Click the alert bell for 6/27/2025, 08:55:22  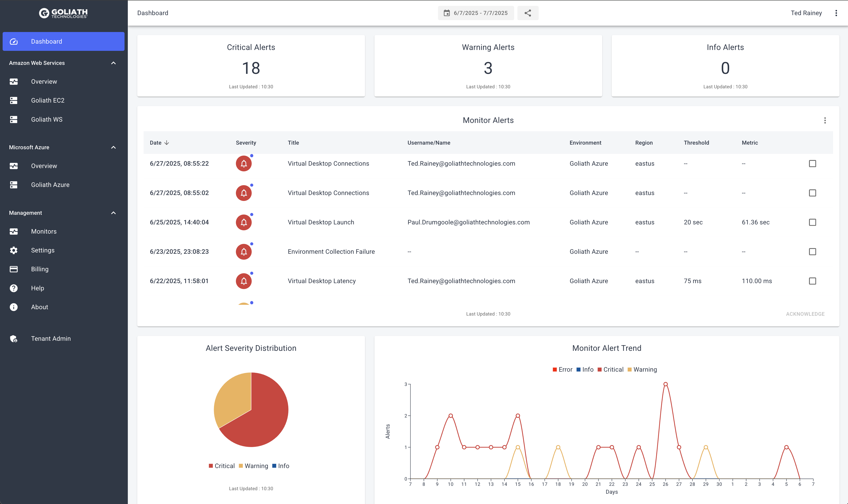[244, 164]
